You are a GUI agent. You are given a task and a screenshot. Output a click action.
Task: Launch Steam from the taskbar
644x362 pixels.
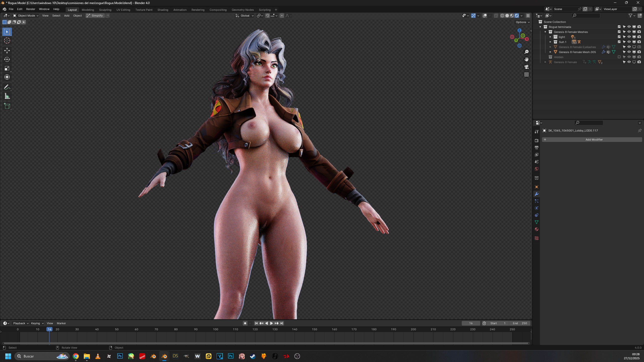point(253,356)
